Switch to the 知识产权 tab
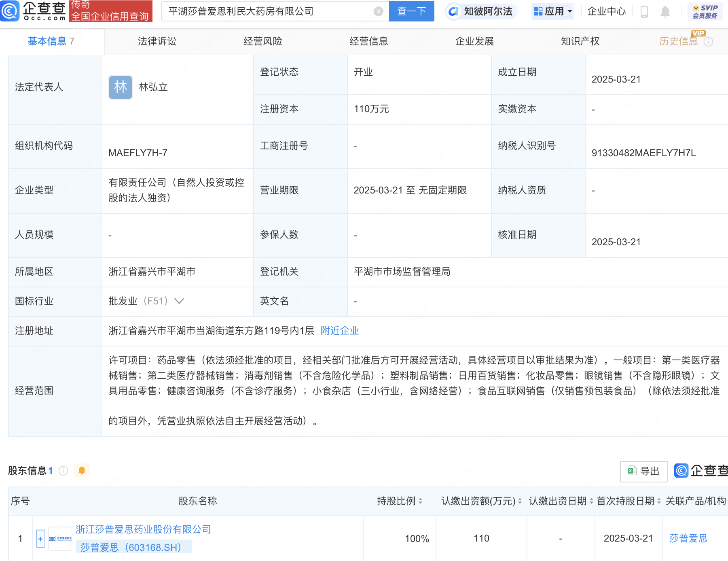Image resolution: width=728 pixels, height=561 pixels. [580, 41]
